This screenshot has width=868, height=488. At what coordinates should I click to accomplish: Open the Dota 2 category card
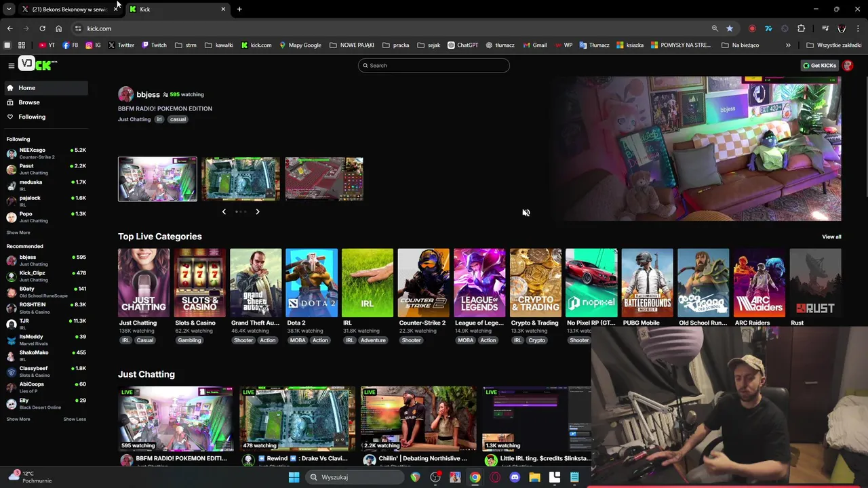coord(311,283)
